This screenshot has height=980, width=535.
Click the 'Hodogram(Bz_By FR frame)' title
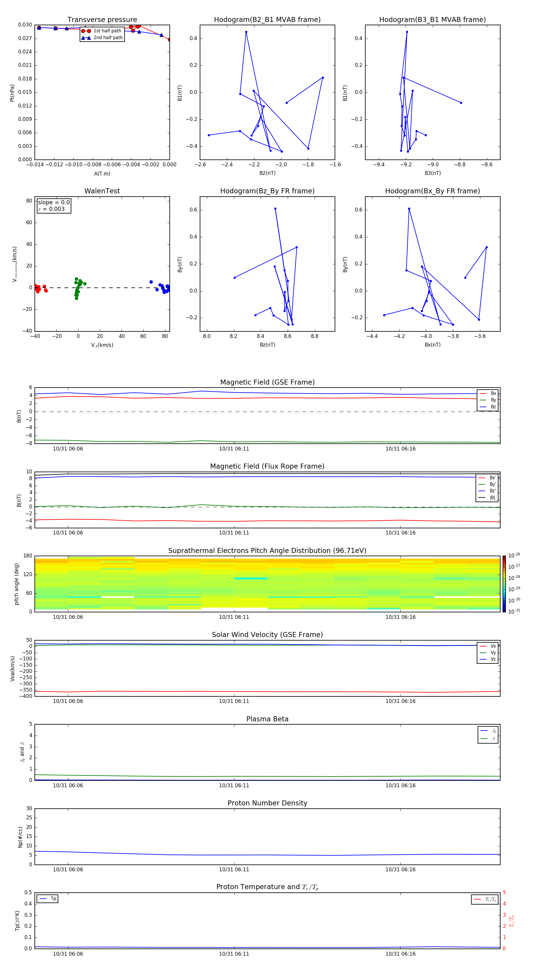click(x=267, y=191)
